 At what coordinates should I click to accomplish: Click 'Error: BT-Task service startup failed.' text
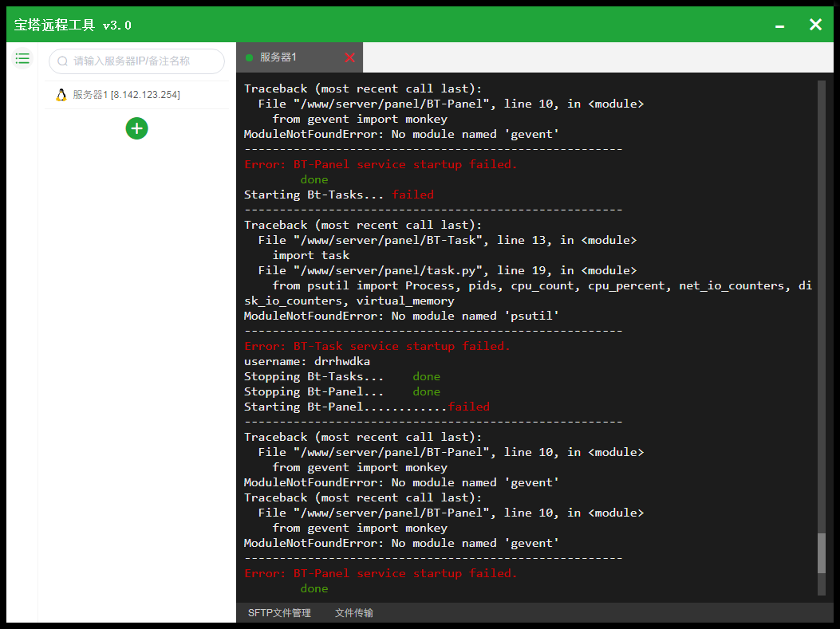pyautogui.click(x=377, y=346)
